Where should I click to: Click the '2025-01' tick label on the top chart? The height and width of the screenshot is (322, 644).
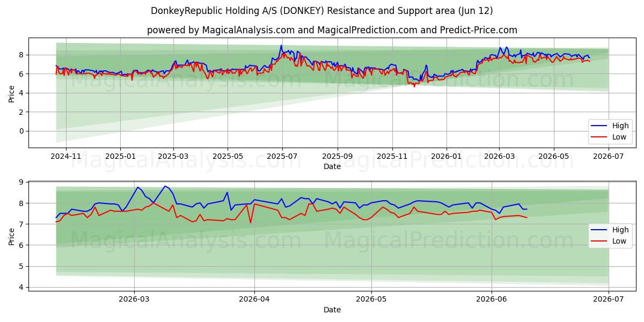click(x=120, y=156)
